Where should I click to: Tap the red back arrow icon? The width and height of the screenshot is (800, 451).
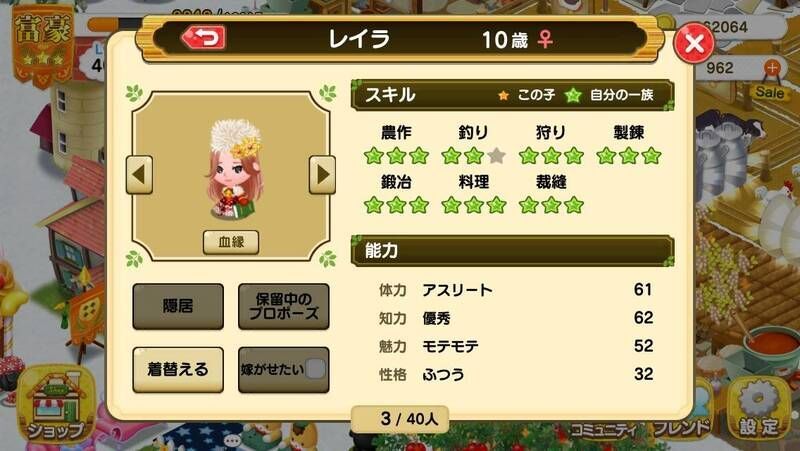pyautogui.click(x=204, y=37)
